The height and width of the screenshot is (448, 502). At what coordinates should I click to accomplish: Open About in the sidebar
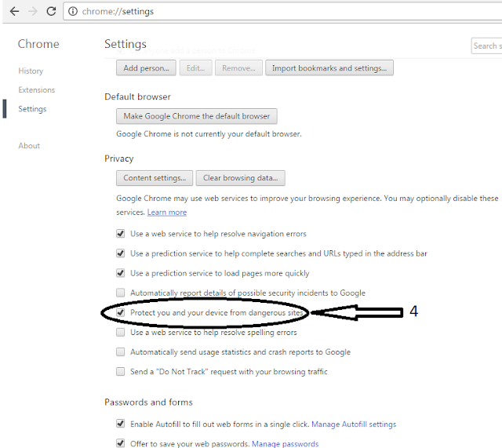[29, 146]
